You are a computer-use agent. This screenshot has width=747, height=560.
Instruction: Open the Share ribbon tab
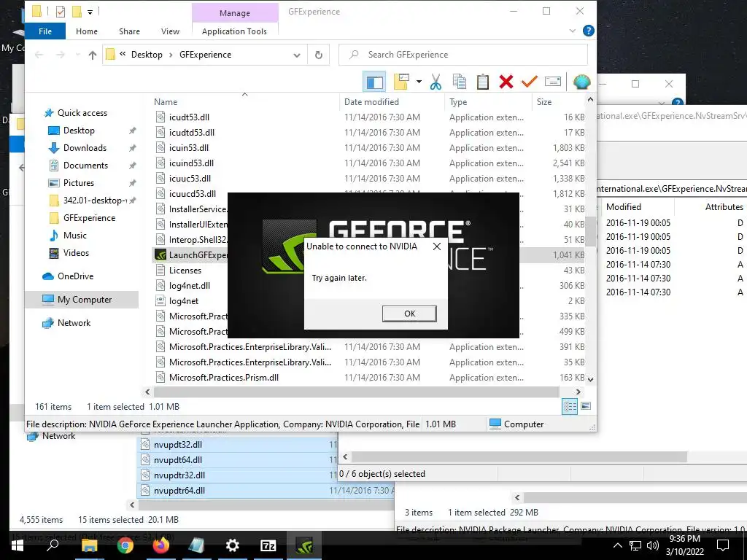(130, 31)
